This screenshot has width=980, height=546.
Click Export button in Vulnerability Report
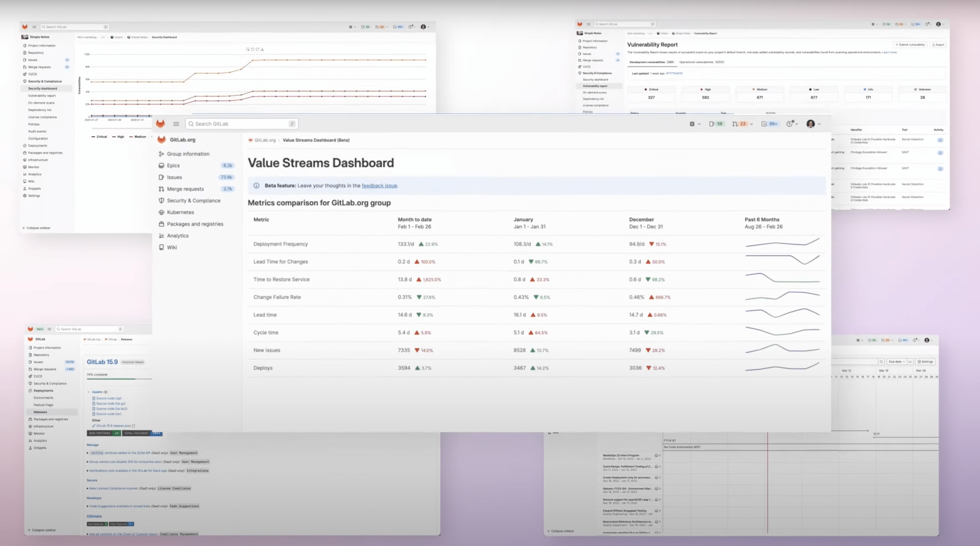pyautogui.click(x=938, y=44)
